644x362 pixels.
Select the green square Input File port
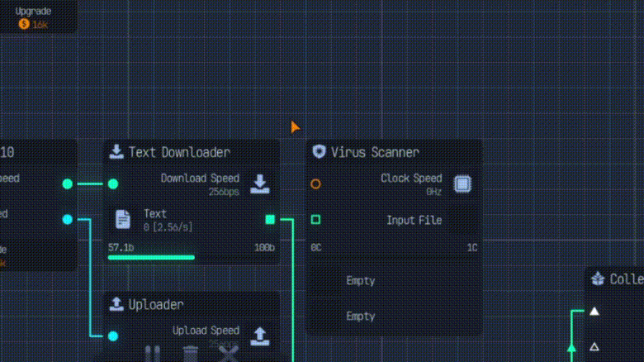click(315, 220)
